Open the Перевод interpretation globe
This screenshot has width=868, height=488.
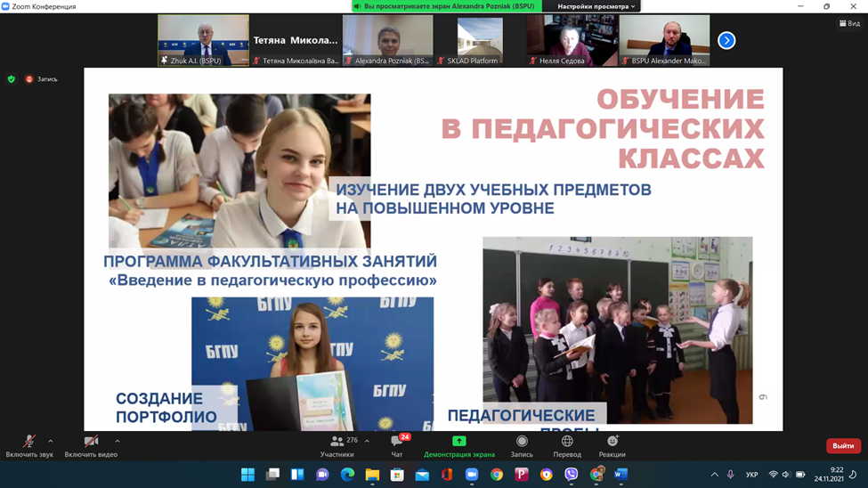[x=567, y=446]
